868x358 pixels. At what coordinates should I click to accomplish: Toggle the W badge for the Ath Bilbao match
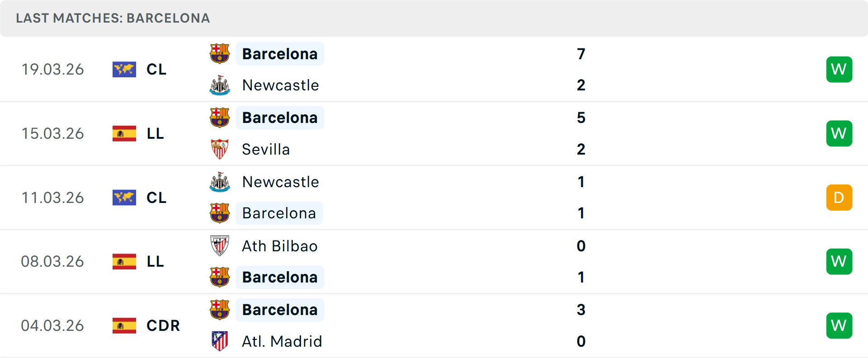click(839, 261)
